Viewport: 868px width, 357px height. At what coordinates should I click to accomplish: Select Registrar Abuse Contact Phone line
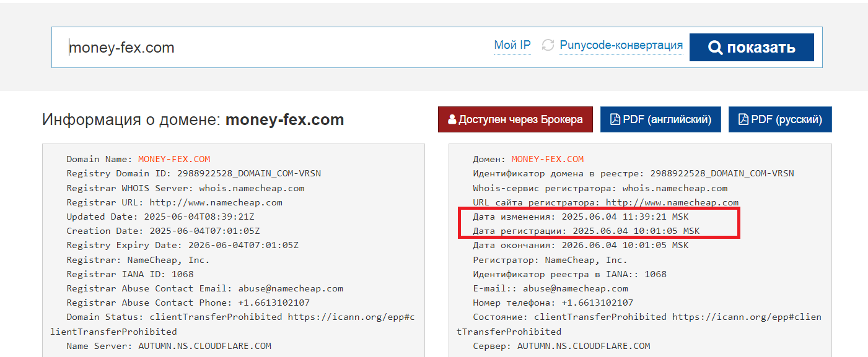(x=188, y=303)
